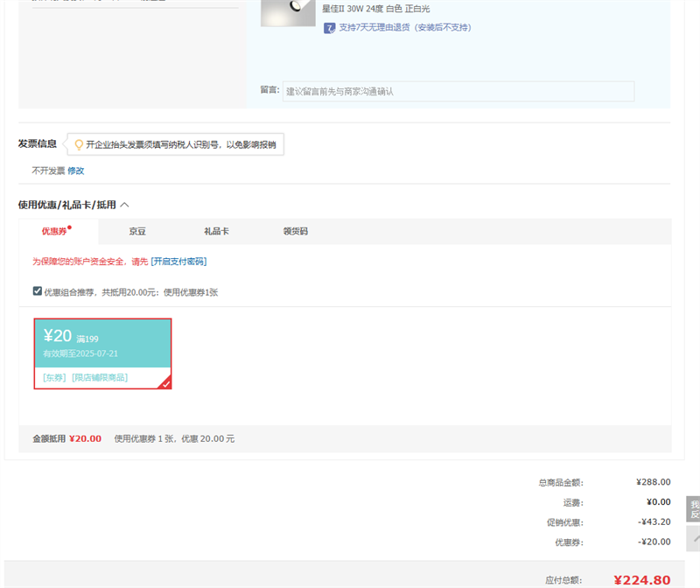The width and height of the screenshot is (700, 588).
Task: Open the feedback side button
Action: point(693,509)
